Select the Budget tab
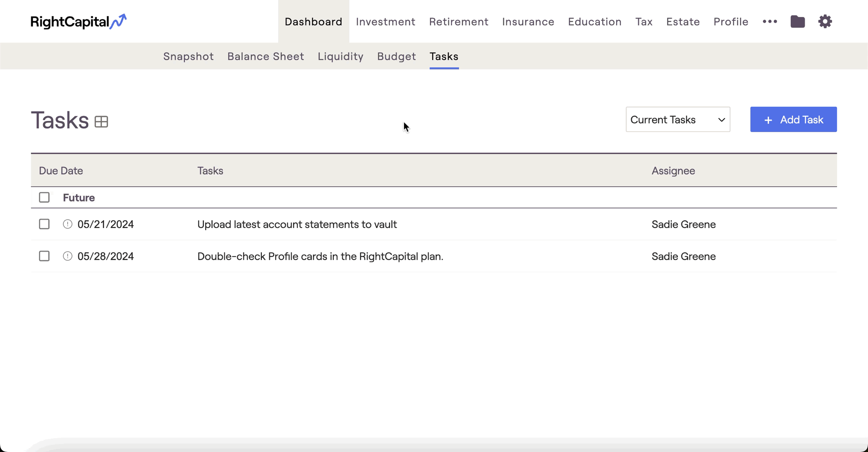Viewport: 868px width, 452px height. (x=396, y=56)
